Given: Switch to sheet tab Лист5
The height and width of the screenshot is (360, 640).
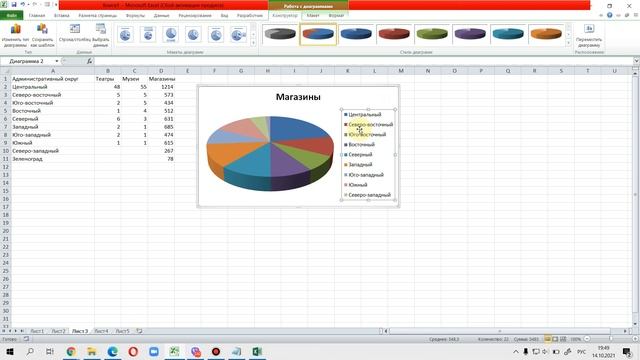Looking at the screenshot, I should 122,331.
